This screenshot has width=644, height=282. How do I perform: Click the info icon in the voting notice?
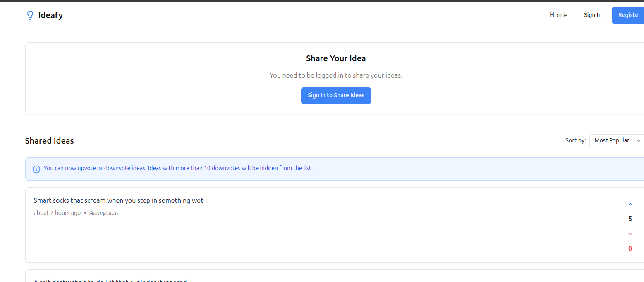[36, 169]
